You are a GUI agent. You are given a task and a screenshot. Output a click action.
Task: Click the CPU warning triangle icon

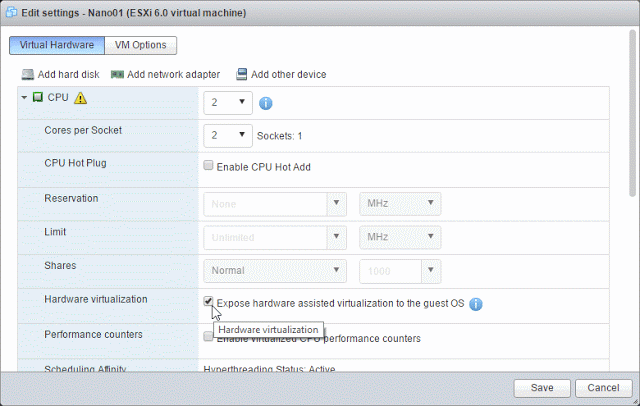[80, 98]
